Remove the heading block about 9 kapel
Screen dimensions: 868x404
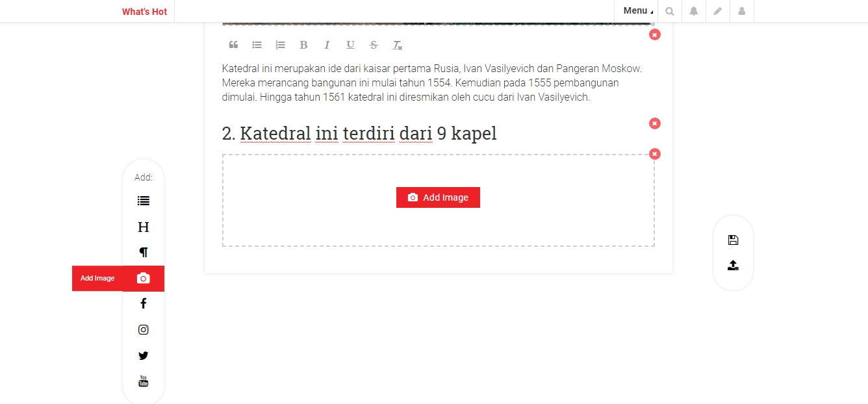655,123
